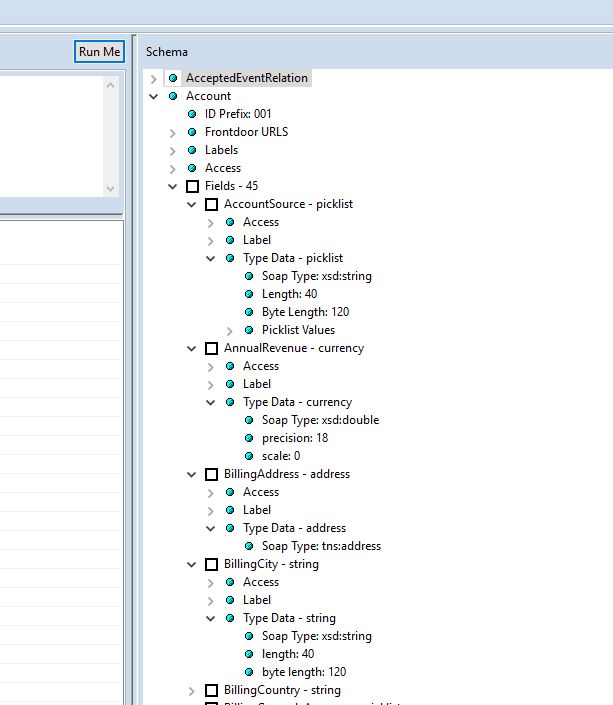Click the Run Me button

click(99, 52)
